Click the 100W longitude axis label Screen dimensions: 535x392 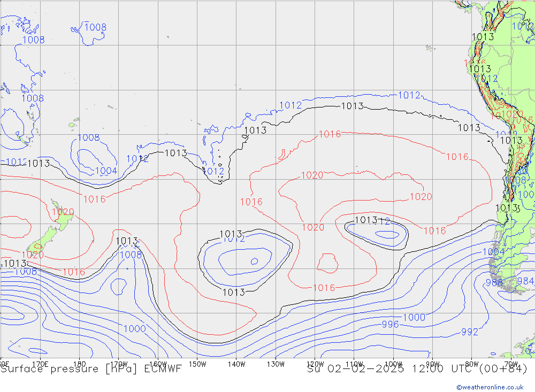(393, 364)
